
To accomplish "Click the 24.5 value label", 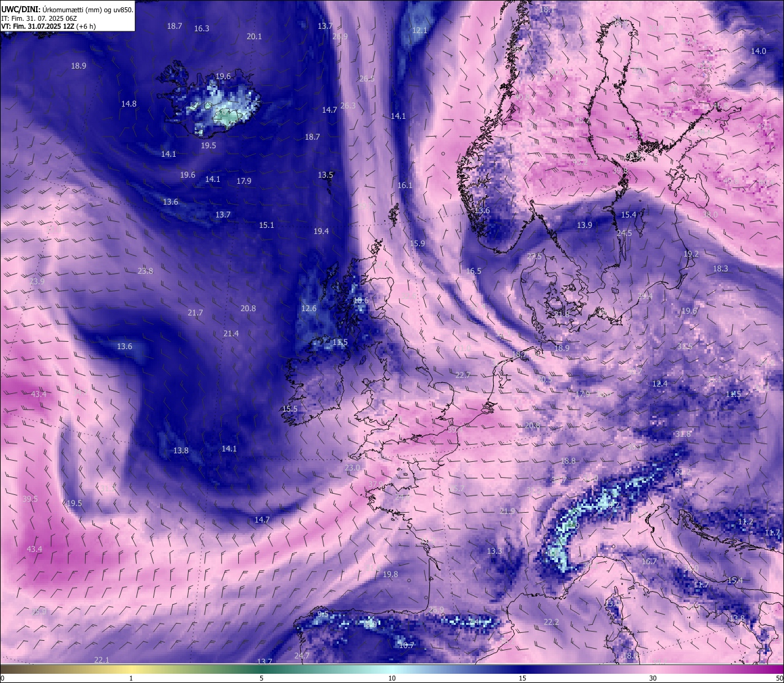I will [624, 233].
